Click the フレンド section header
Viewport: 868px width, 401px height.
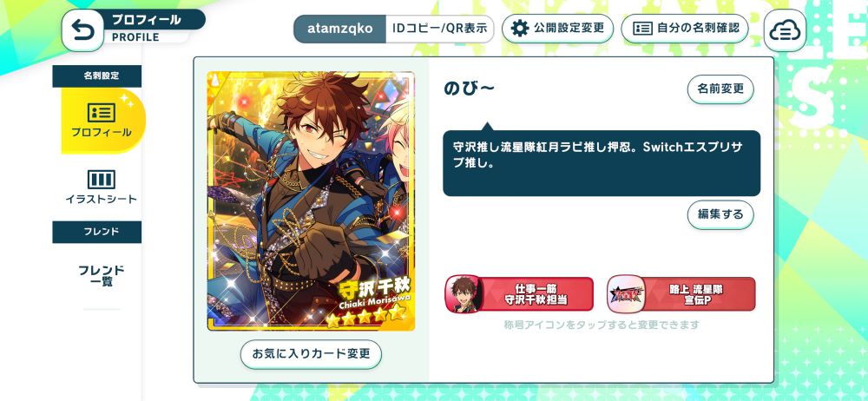coord(97,232)
